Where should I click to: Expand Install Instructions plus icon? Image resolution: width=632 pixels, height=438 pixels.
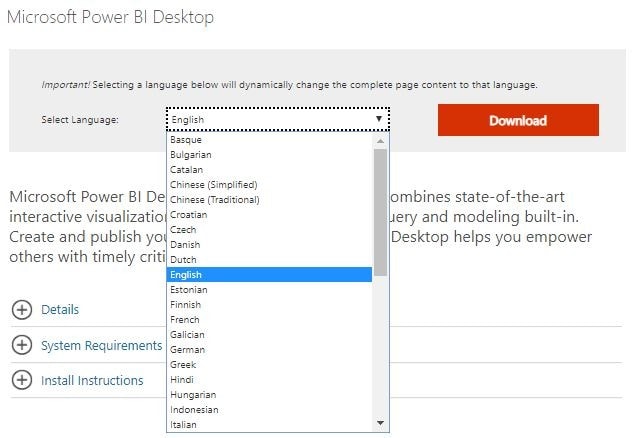click(x=22, y=380)
